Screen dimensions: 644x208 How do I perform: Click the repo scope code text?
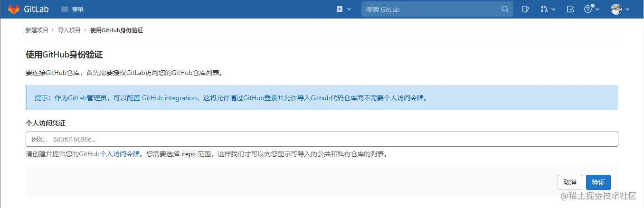pos(189,154)
